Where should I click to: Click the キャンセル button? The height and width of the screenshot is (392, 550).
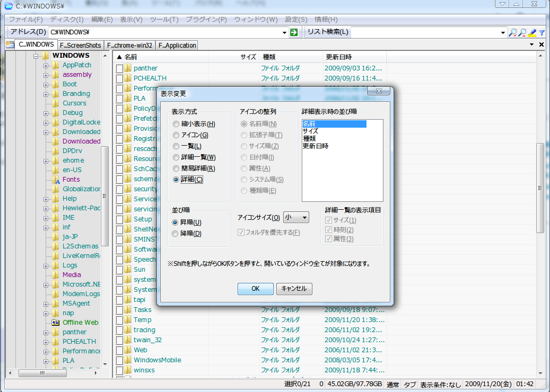coord(294,289)
